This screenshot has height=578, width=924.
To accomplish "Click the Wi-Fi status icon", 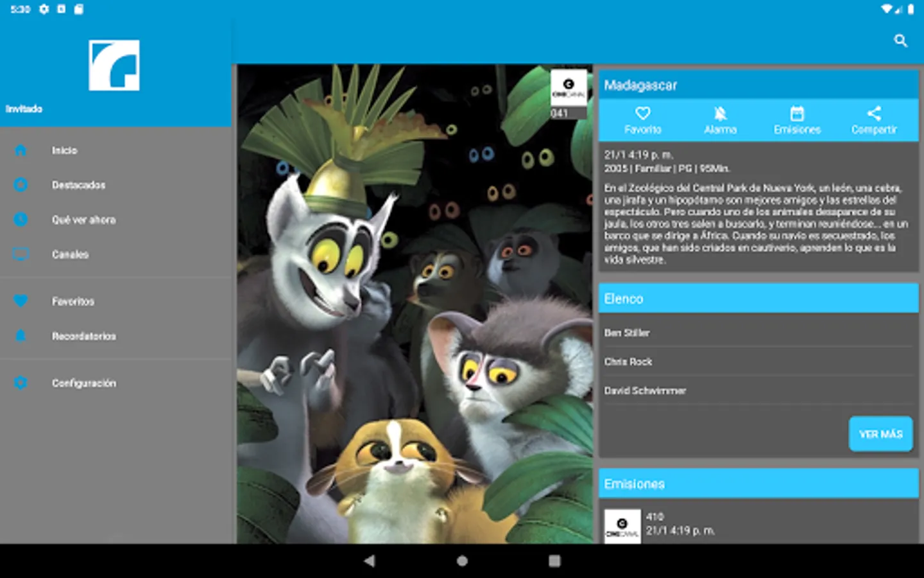I will pos(887,9).
